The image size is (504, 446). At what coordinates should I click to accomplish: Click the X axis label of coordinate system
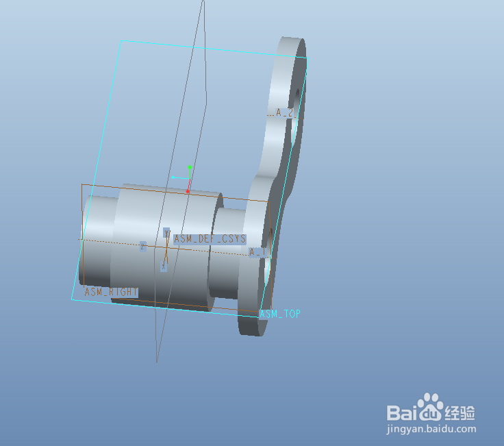pos(164,267)
